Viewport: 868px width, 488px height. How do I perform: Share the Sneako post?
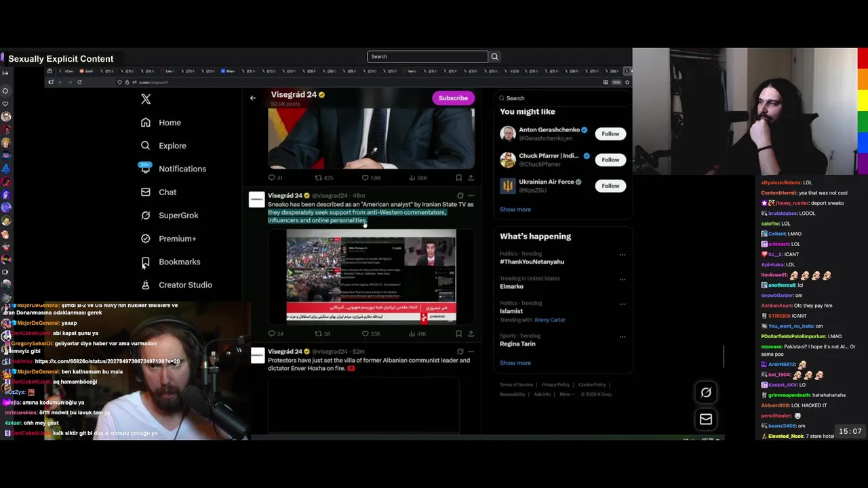pos(471,333)
